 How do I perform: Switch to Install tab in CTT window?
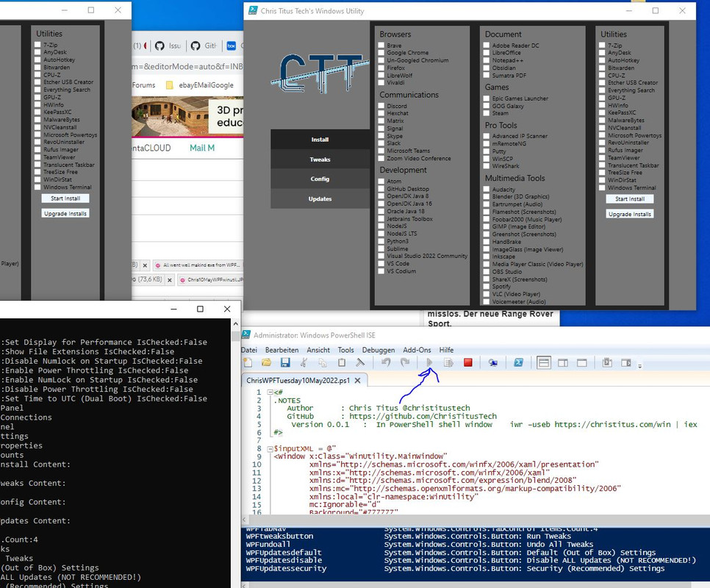tap(320, 140)
